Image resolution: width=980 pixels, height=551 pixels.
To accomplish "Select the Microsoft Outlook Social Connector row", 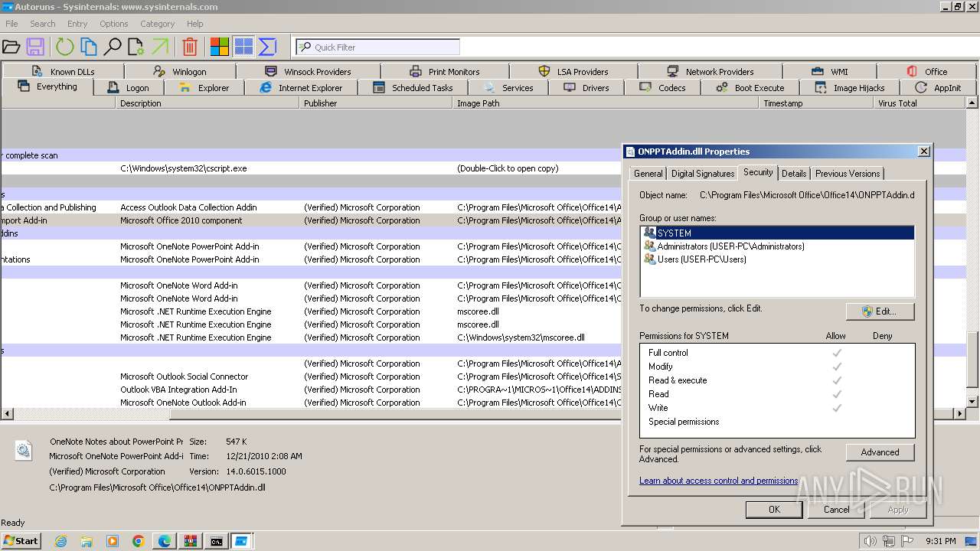I will pyautogui.click(x=310, y=377).
